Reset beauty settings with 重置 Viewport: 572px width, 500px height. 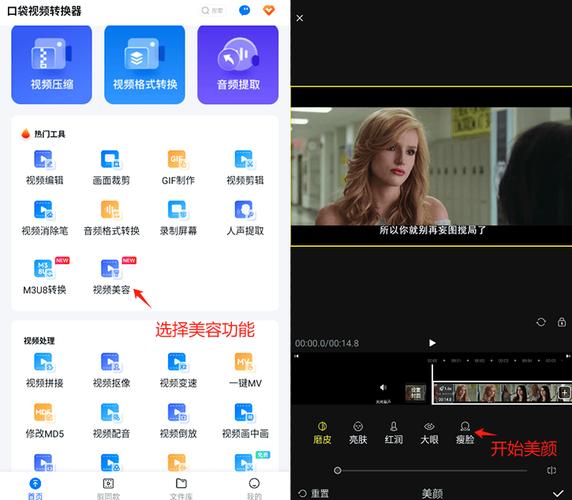click(x=313, y=493)
